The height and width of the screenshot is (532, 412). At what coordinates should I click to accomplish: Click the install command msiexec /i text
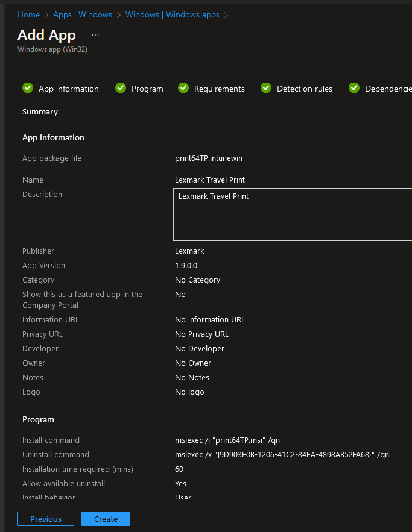(x=227, y=440)
